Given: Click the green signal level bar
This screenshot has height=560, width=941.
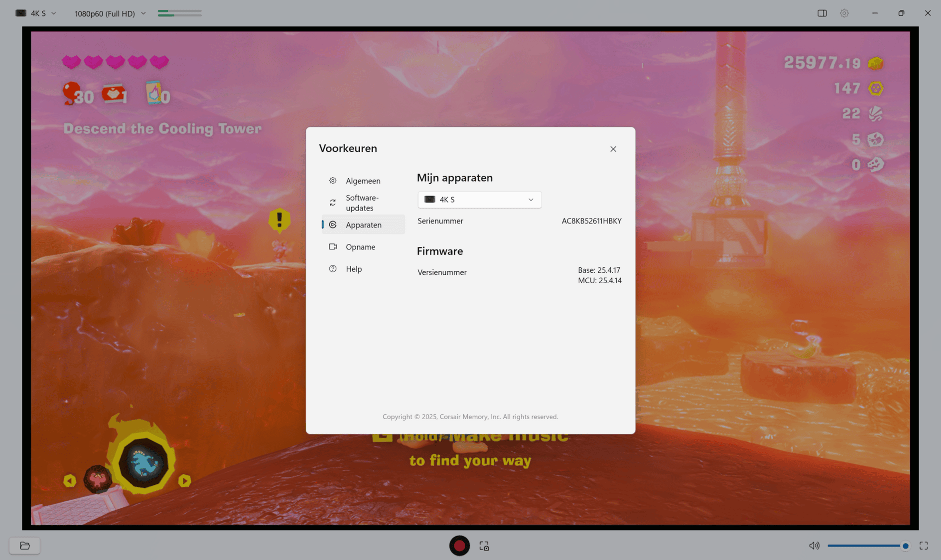Looking at the screenshot, I should point(180,13).
